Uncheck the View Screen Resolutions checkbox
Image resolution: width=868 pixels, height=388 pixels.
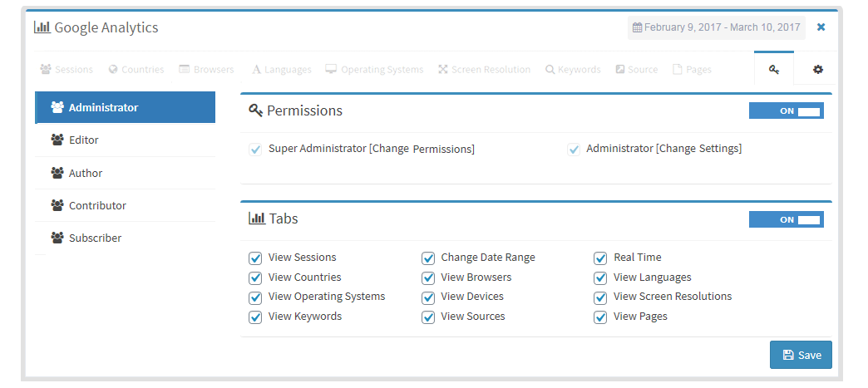[x=600, y=297]
